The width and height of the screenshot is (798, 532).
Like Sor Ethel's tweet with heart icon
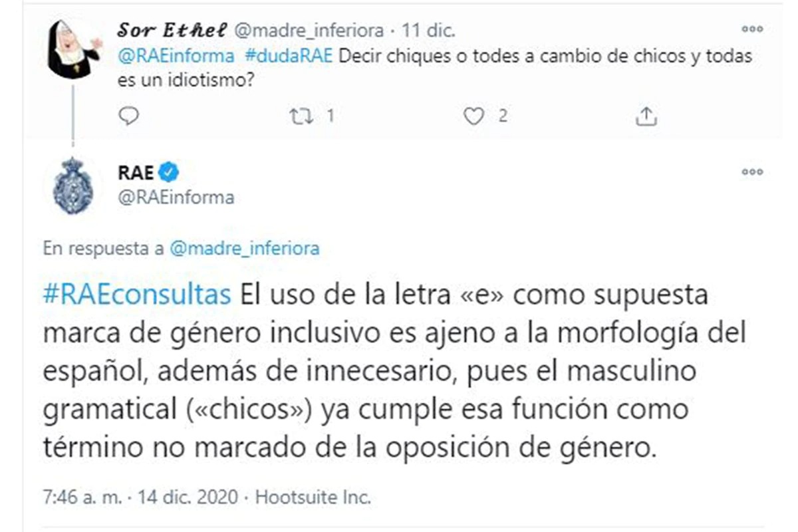click(x=473, y=117)
